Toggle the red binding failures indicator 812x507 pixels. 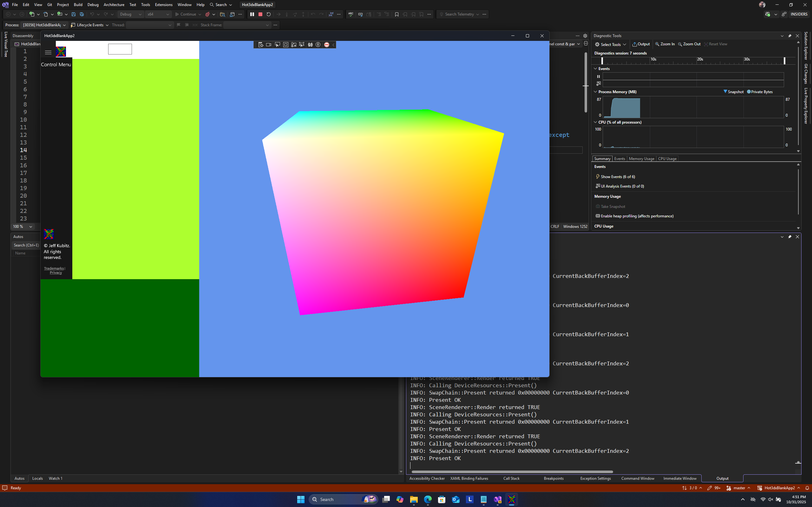(x=326, y=45)
